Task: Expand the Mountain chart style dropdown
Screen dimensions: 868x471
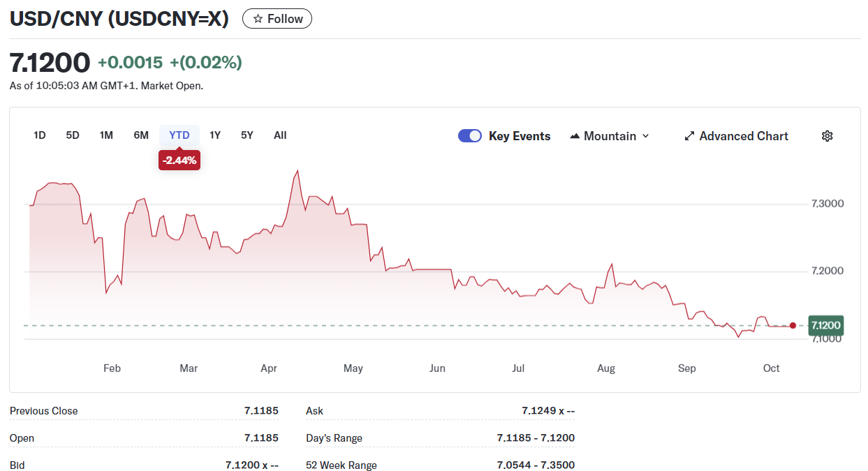Action: click(645, 136)
